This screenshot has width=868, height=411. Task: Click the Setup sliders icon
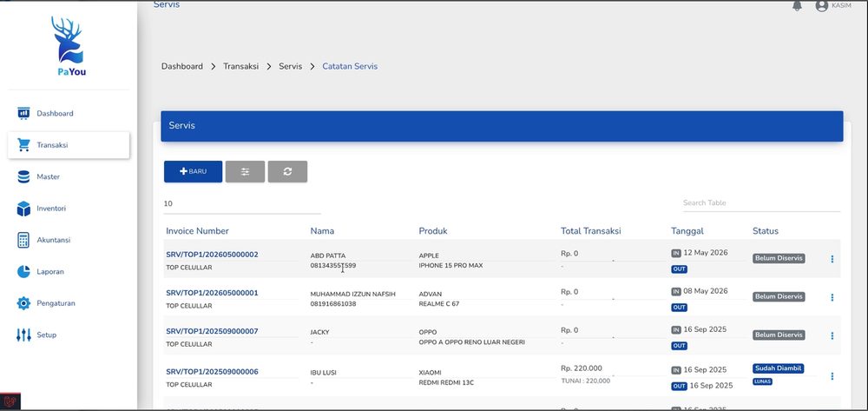[x=23, y=335]
